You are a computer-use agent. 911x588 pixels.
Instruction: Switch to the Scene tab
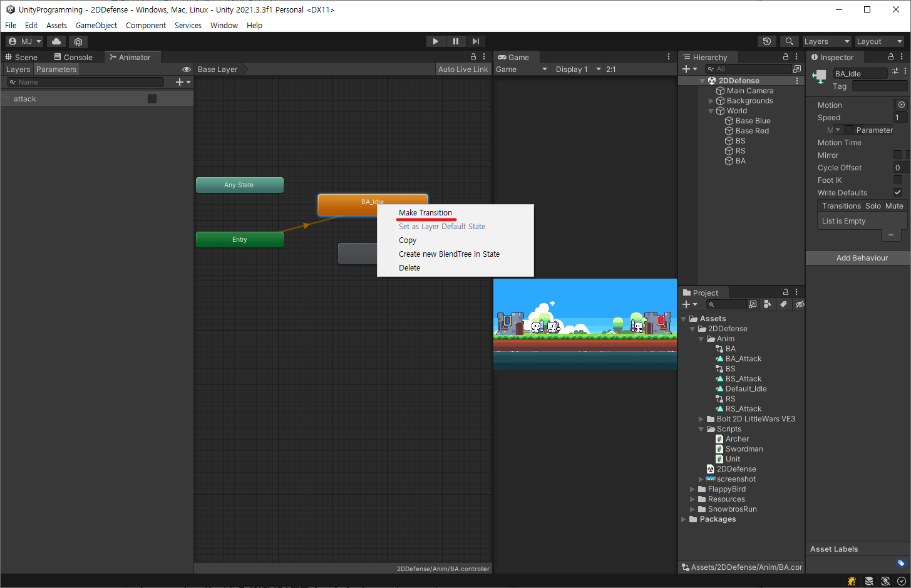tap(22, 57)
